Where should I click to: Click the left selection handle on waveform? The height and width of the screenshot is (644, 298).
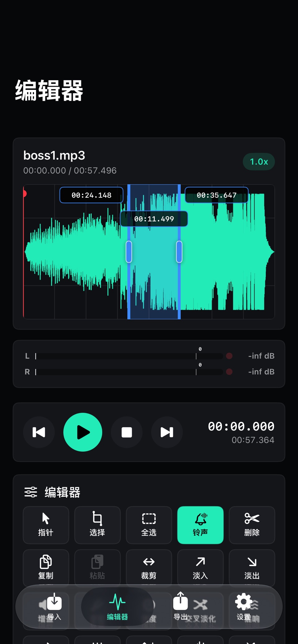[x=129, y=252]
